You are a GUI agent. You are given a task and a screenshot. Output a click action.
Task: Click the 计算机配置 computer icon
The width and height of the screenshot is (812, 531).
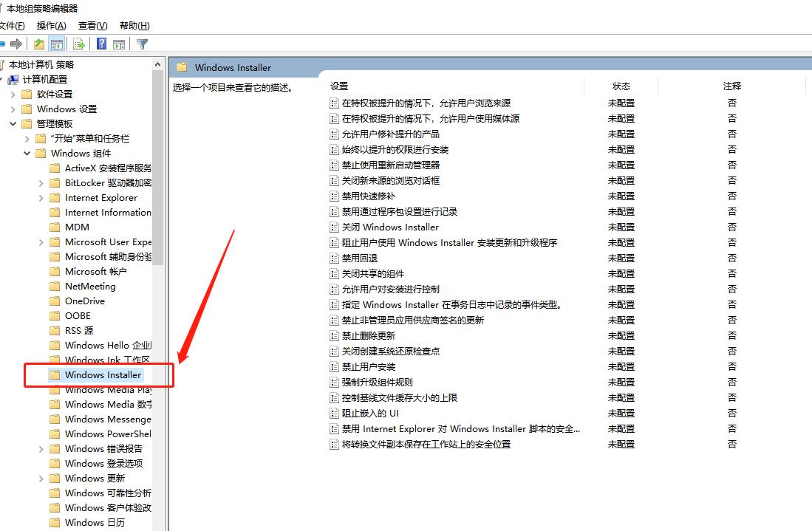13,79
